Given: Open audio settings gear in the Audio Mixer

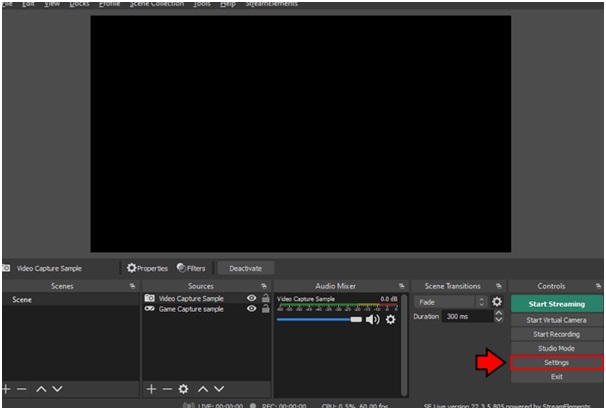Looking at the screenshot, I should coord(390,320).
